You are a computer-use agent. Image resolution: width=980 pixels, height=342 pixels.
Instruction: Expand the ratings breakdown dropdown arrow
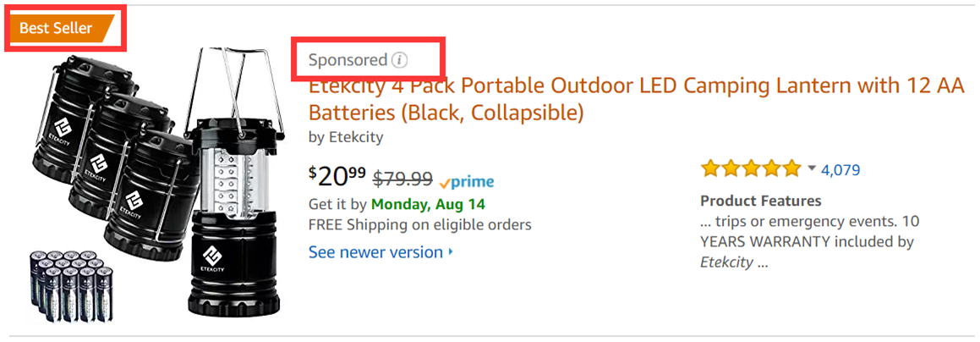[812, 169]
